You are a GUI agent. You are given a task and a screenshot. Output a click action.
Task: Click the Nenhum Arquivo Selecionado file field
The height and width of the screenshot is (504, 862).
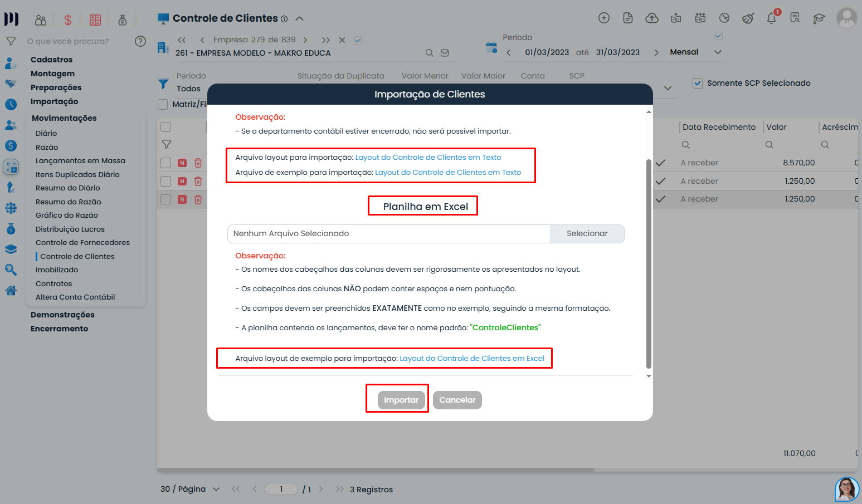389,234
